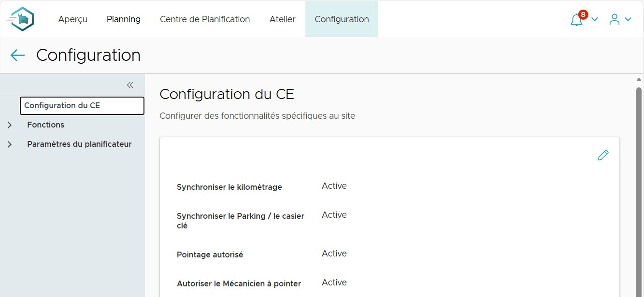
Task: Open the Aperçu tab
Action: point(73,19)
